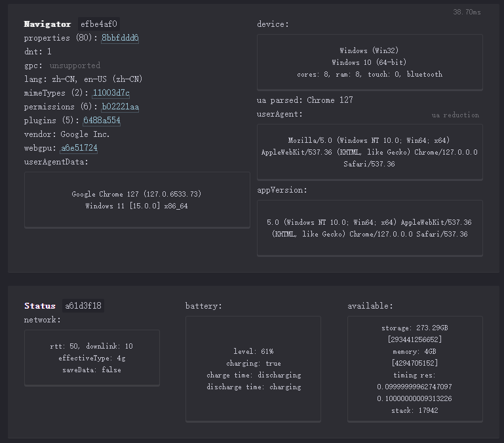Click the 'battery:' label

(x=204, y=306)
